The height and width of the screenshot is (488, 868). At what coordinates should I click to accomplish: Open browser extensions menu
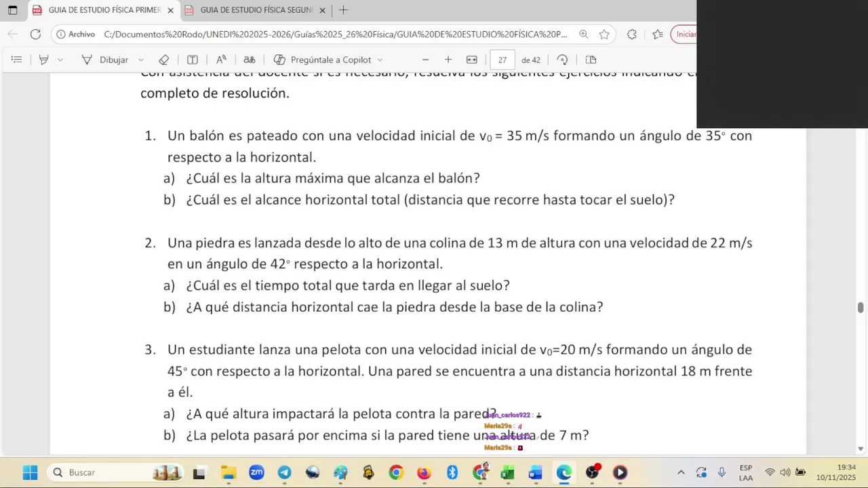point(632,34)
